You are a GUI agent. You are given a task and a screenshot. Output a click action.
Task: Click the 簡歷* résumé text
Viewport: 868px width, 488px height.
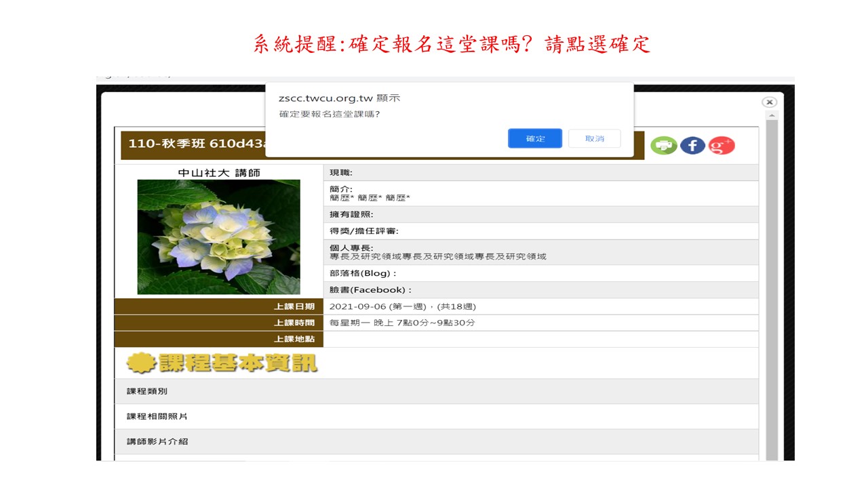370,198
